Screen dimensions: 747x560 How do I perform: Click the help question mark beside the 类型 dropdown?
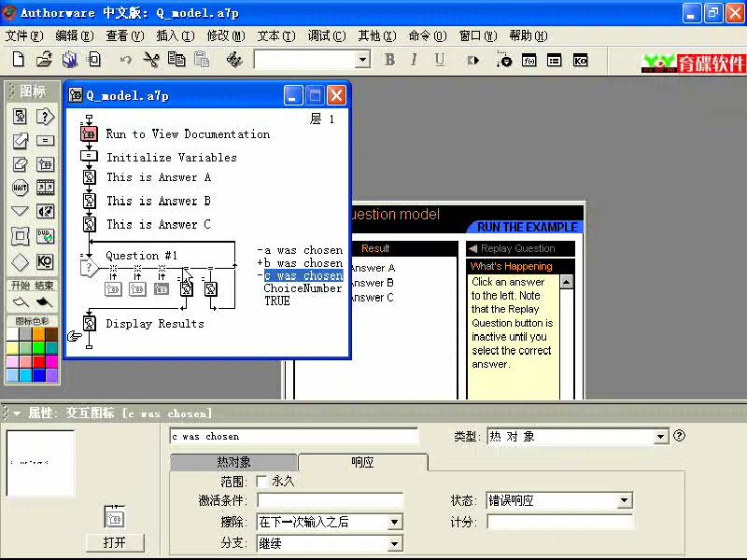click(x=680, y=435)
